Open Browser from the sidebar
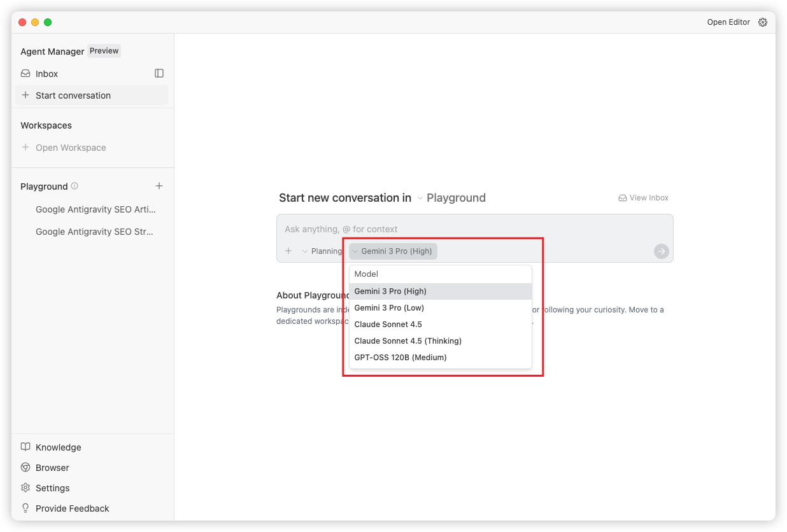Viewport: 787px width, 532px height. (x=52, y=468)
